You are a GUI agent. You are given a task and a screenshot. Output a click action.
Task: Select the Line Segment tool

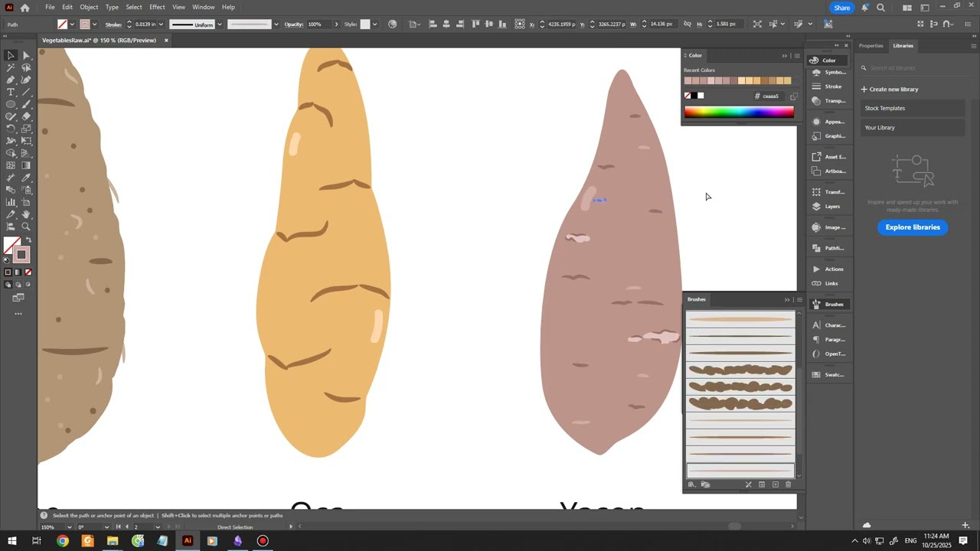click(x=26, y=92)
